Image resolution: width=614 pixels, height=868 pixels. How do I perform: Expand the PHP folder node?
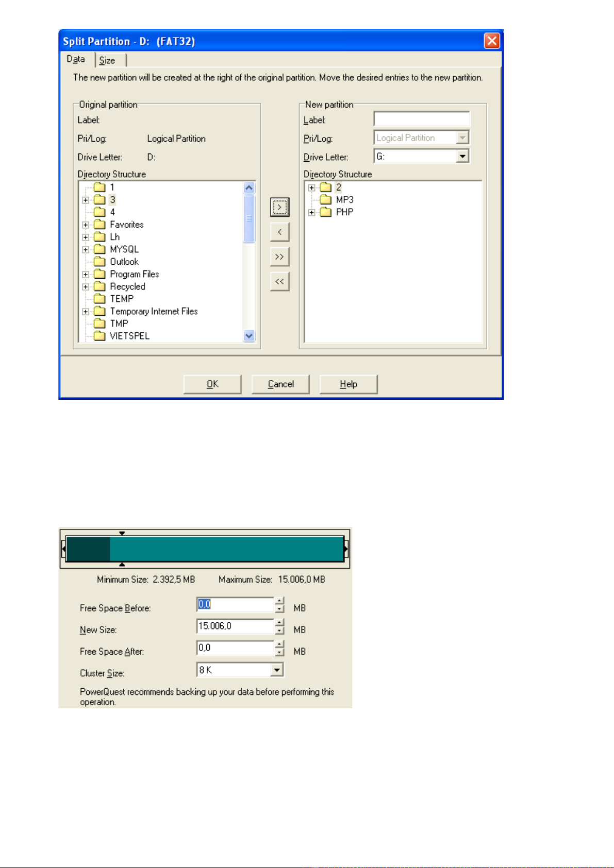coord(311,212)
